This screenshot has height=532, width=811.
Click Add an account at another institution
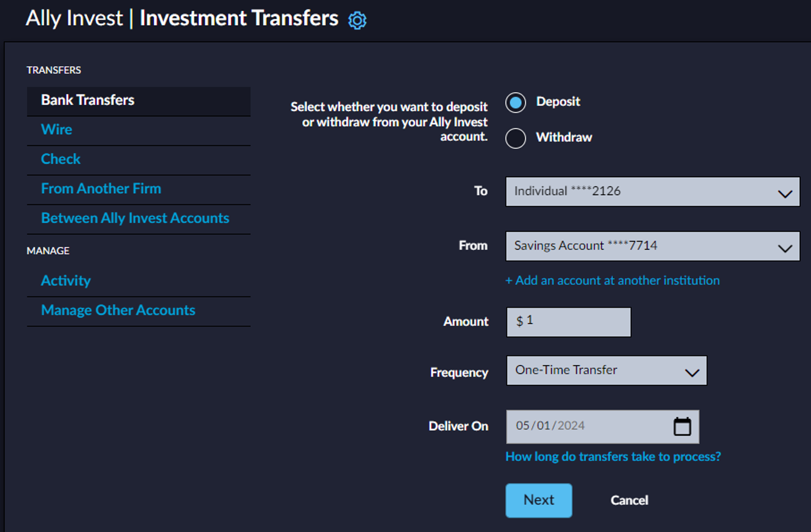613,281
